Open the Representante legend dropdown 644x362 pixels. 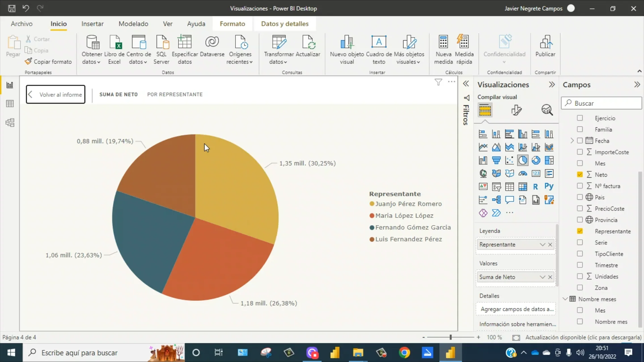click(x=542, y=244)
